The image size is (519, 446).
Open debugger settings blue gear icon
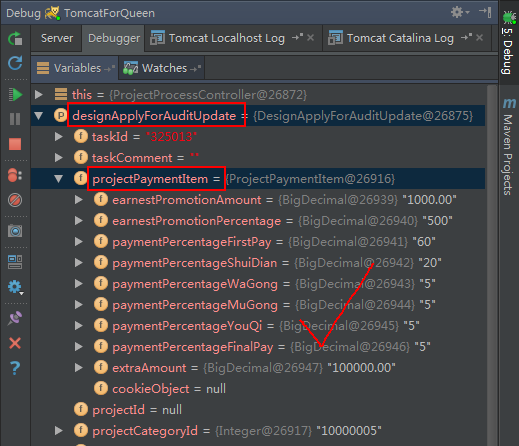coord(15,287)
